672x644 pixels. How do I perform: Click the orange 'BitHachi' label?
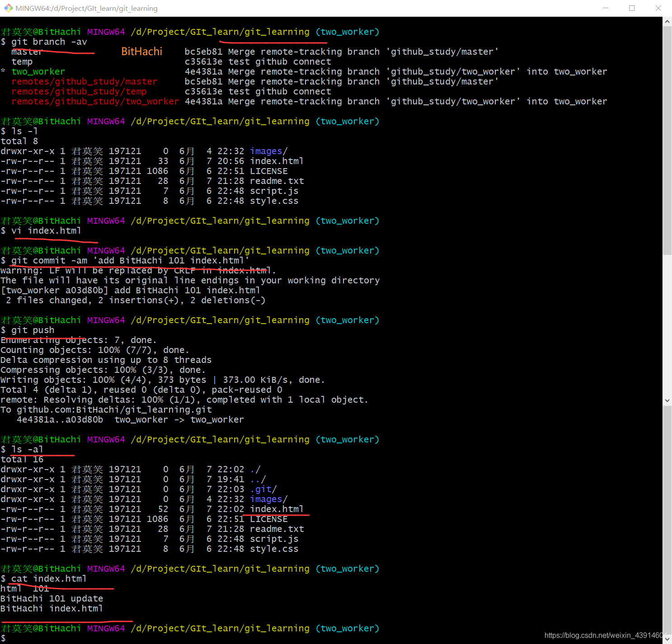pyautogui.click(x=141, y=52)
